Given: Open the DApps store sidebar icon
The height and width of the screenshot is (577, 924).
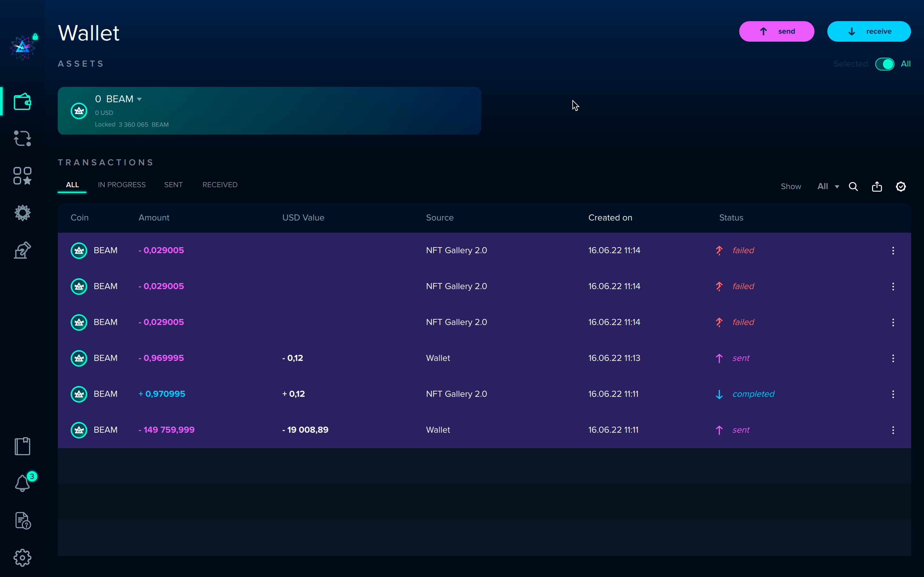Looking at the screenshot, I should [x=22, y=176].
